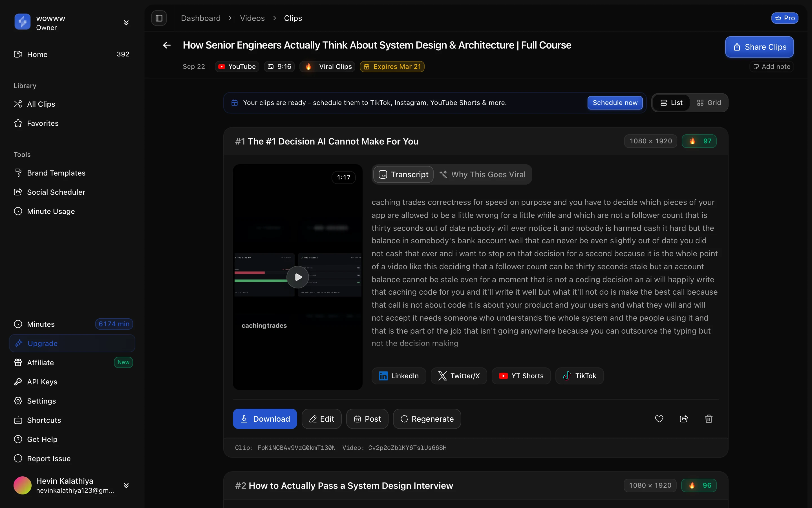This screenshot has height=508, width=812.
Task: Click the back arrow beside video title
Action: 167,45
